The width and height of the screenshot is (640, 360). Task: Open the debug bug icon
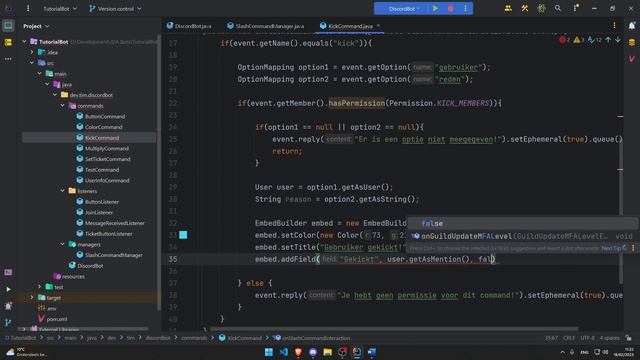(541, 8)
